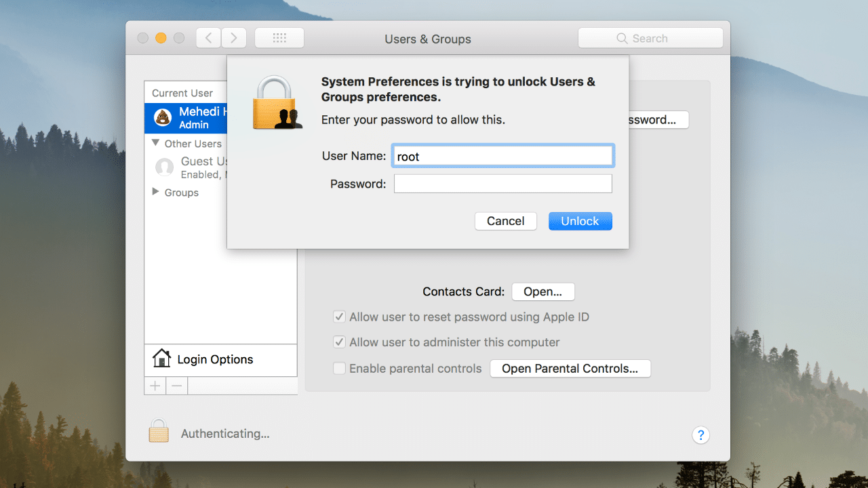Click the minus remove user button
The image size is (868, 488).
[176, 386]
